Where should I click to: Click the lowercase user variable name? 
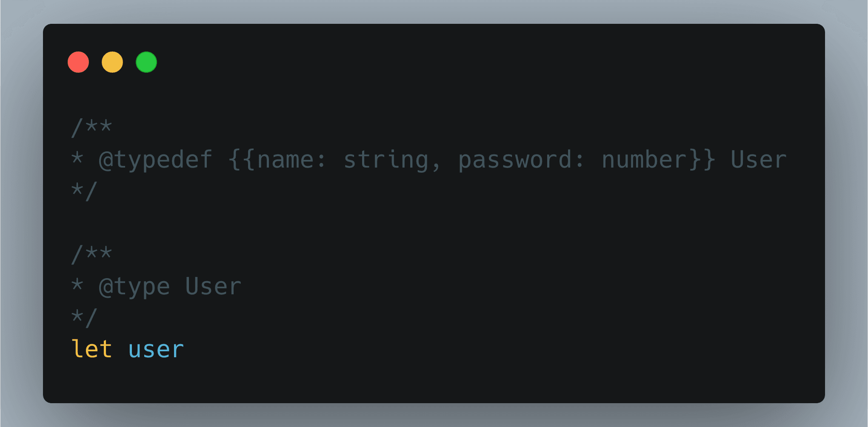pos(156,349)
